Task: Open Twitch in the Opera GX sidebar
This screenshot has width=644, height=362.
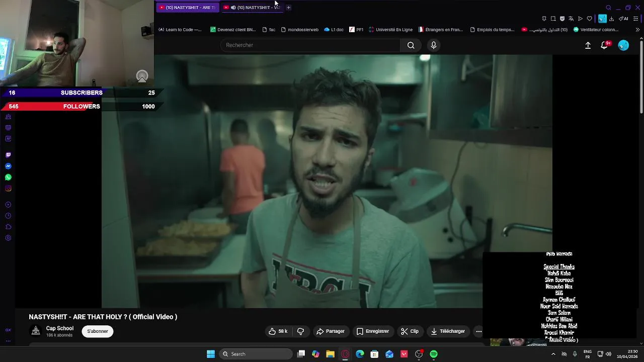Action: click(x=8, y=155)
